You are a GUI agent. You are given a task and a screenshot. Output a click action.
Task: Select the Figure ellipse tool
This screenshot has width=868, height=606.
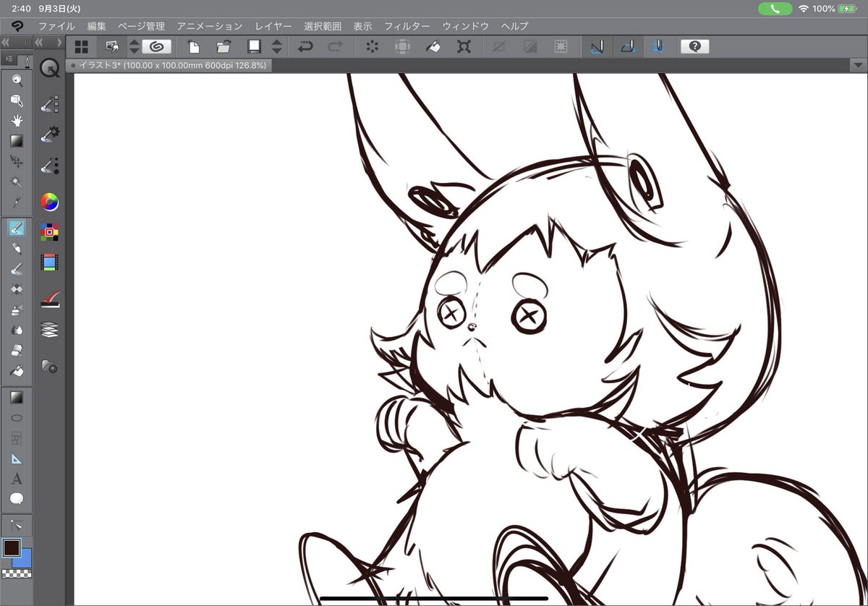(16, 417)
